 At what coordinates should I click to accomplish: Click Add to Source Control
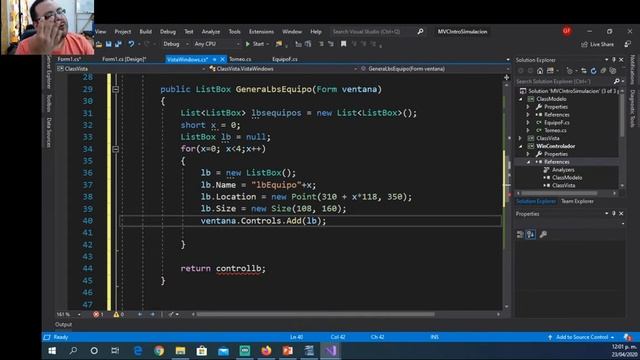click(x=582, y=337)
